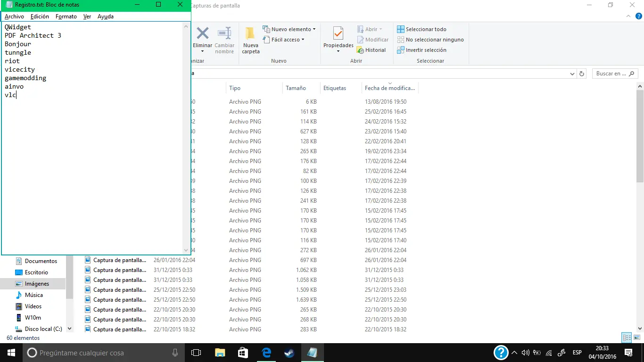Open Windows Ink pen tray icon
The image size is (644, 362).
point(561,353)
